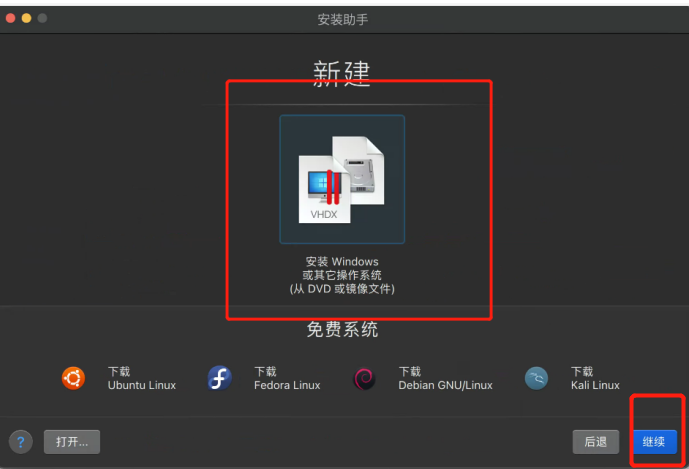Click the Debian GNU/Linux swirl icon

[x=364, y=378]
